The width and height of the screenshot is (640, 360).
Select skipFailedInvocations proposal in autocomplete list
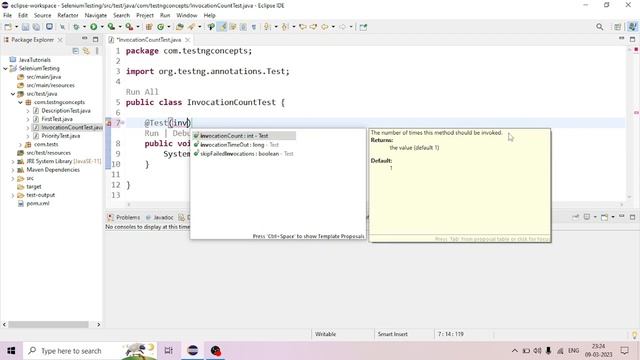[x=244, y=153]
